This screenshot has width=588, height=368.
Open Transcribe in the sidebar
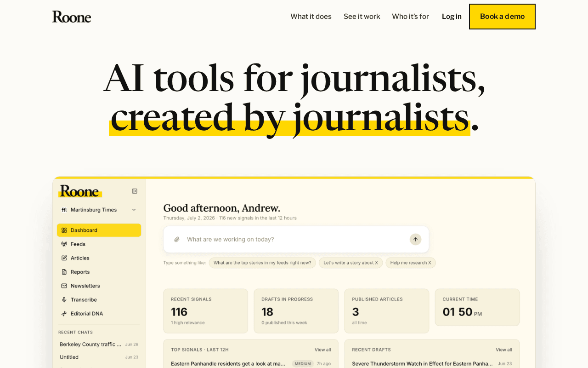(x=99, y=299)
